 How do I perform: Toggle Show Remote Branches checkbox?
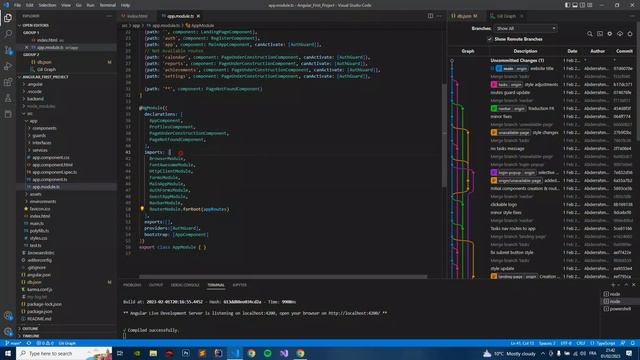tap(489, 39)
